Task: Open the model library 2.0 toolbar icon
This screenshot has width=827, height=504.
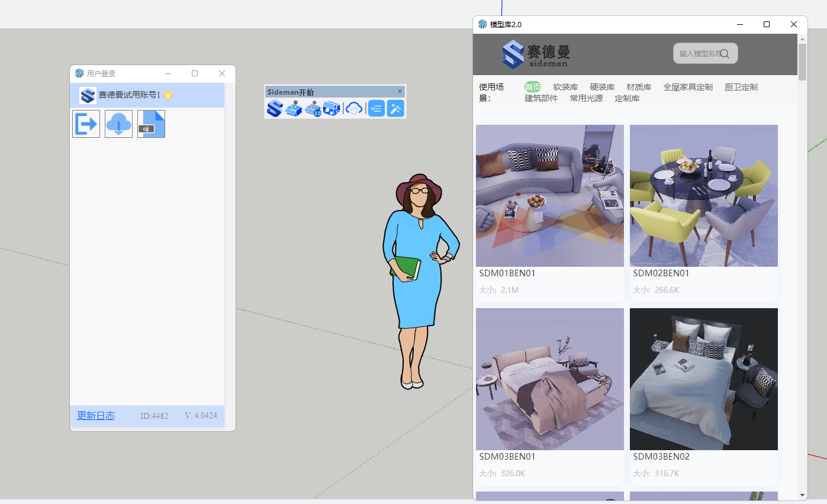Action: click(313, 108)
